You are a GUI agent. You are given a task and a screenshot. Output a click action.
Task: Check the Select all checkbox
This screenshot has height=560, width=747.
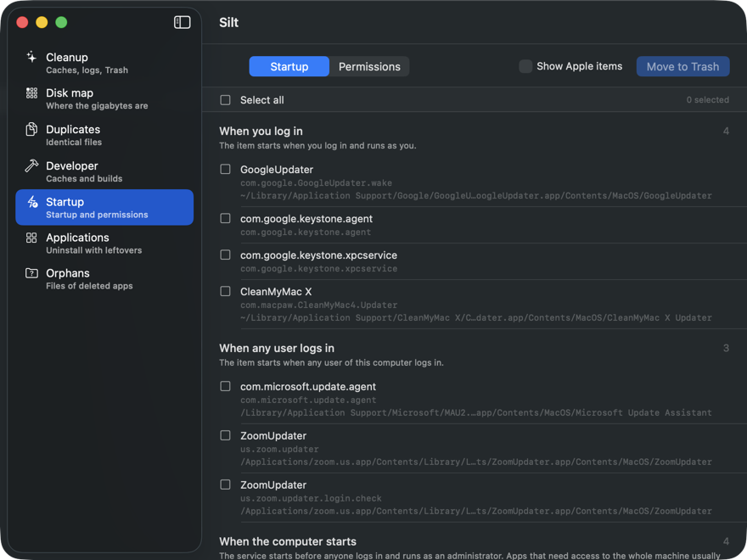tap(225, 100)
